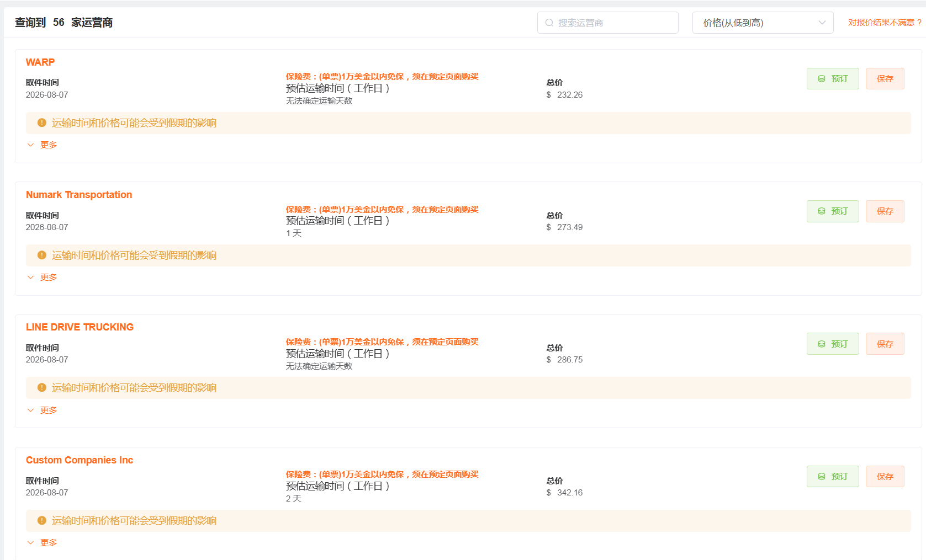
Task: Open the Numark Transportation carrier name
Action: coord(79,195)
